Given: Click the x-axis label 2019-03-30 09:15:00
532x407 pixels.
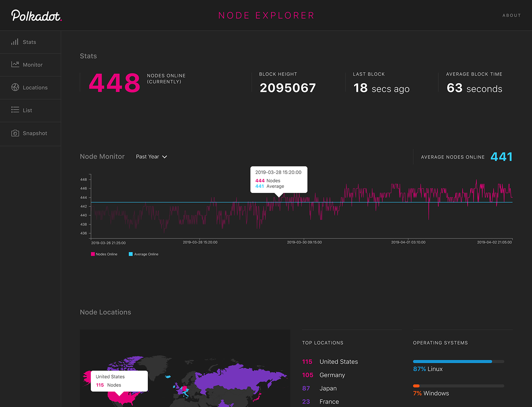Looking at the screenshot, I should (304, 242).
